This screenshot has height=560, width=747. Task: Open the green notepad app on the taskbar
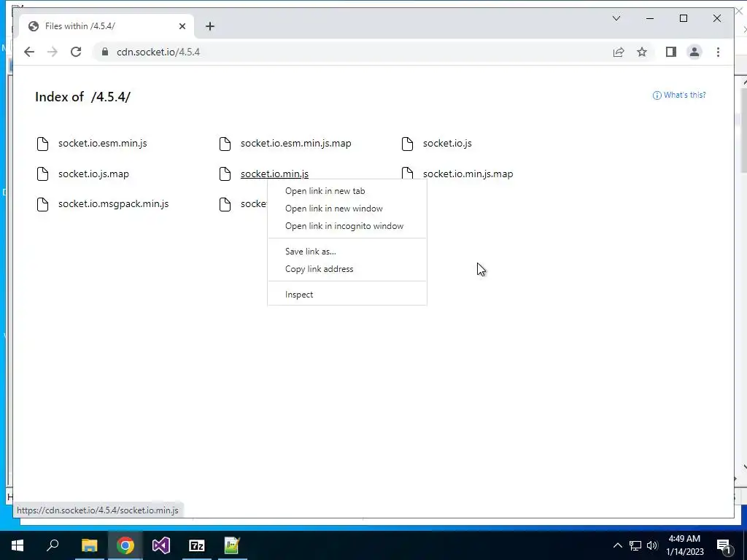click(232, 545)
